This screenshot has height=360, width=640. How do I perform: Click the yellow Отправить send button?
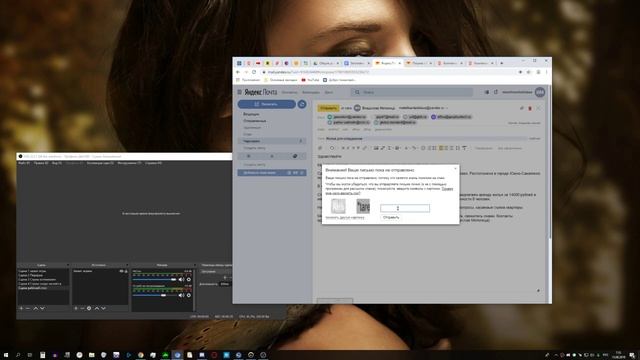[328, 108]
